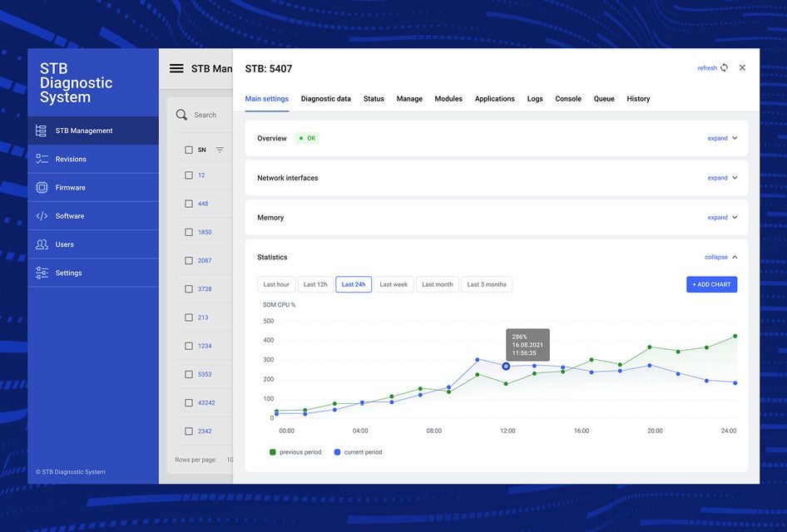Screen dimensions: 787x532
Task: Click the Software code brackets icon
Action: coord(42,216)
